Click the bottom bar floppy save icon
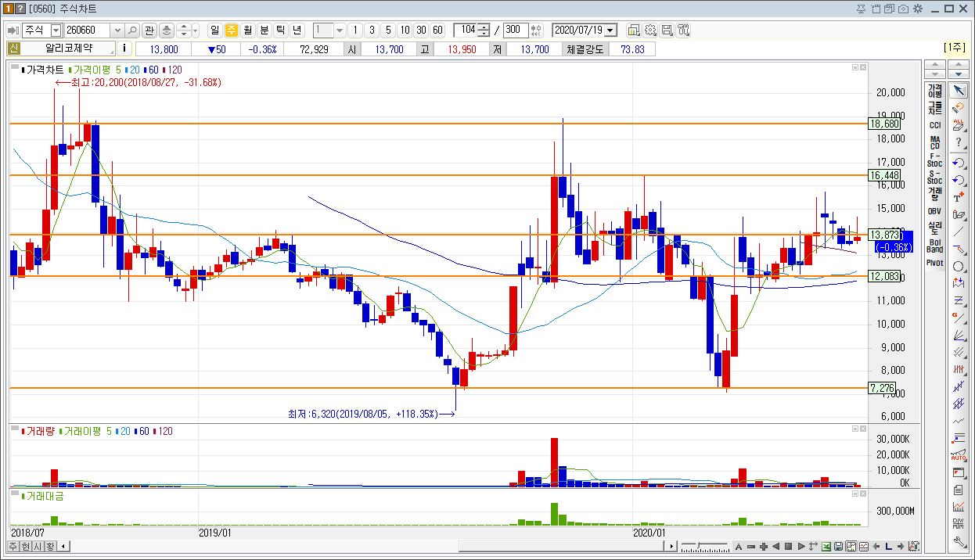Viewport: 975px width, 560px height. (x=838, y=546)
